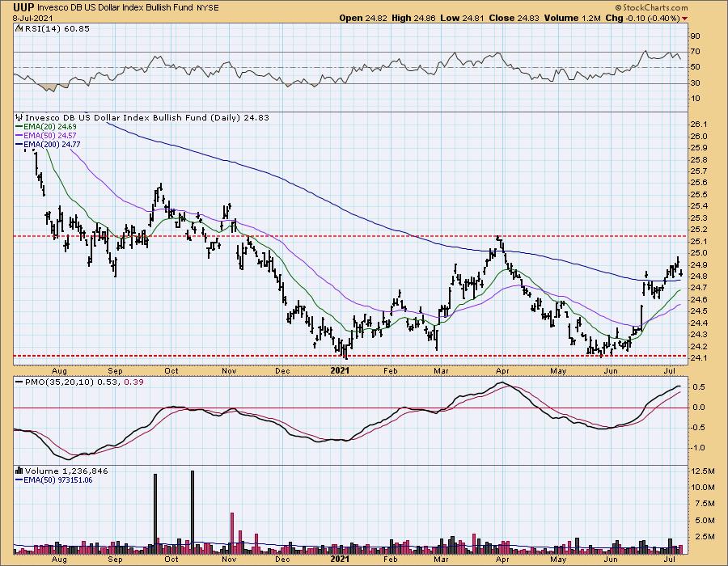The width and height of the screenshot is (728, 566).
Task: Click the Dec label on volume panel date axis
Action: pyautogui.click(x=282, y=560)
